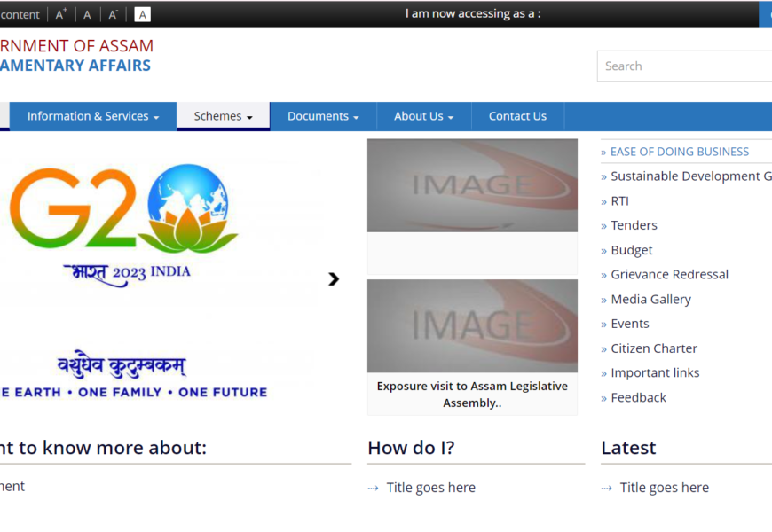Open the Media Gallery link

click(650, 300)
